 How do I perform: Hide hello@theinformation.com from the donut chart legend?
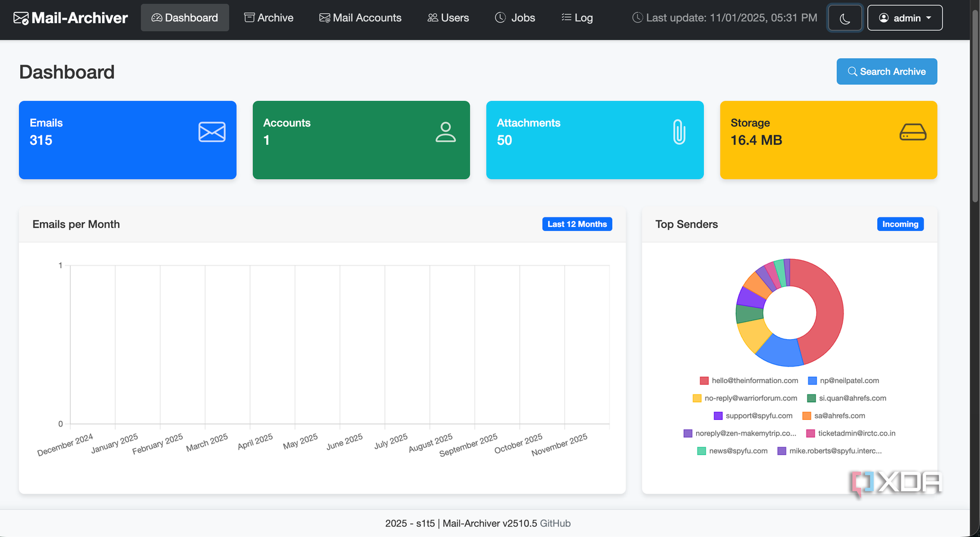point(749,380)
